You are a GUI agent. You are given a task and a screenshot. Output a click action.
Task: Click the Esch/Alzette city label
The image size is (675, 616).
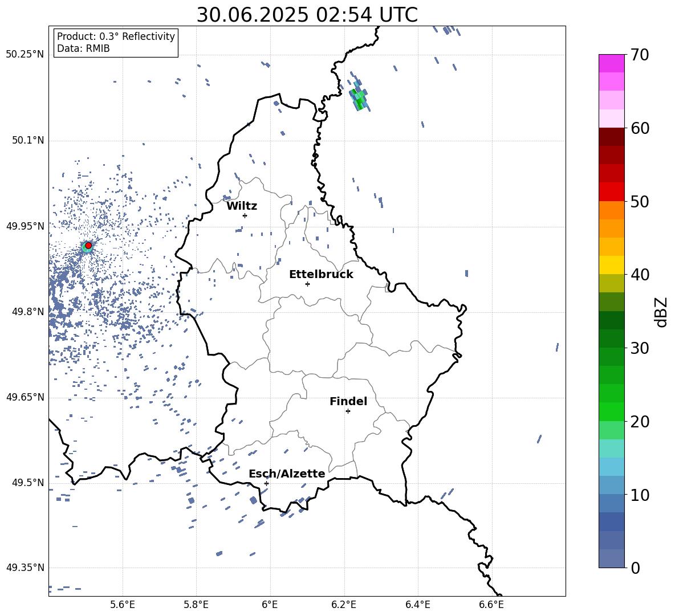click(x=287, y=474)
